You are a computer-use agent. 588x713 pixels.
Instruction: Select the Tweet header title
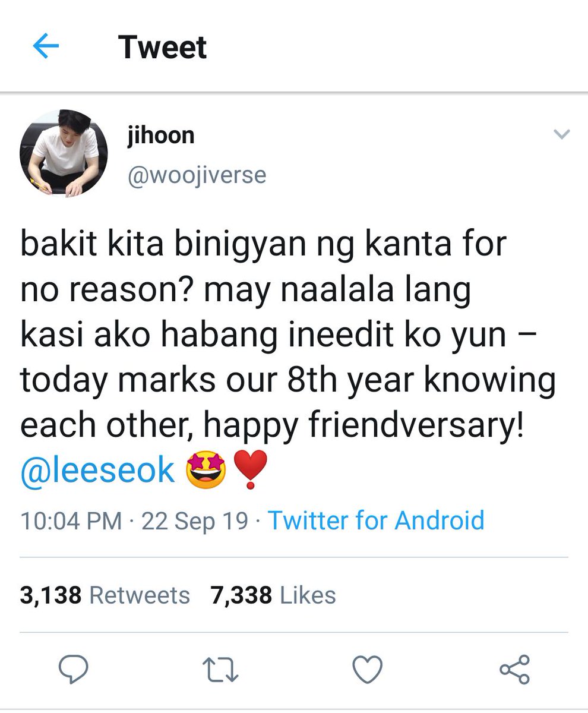(162, 47)
